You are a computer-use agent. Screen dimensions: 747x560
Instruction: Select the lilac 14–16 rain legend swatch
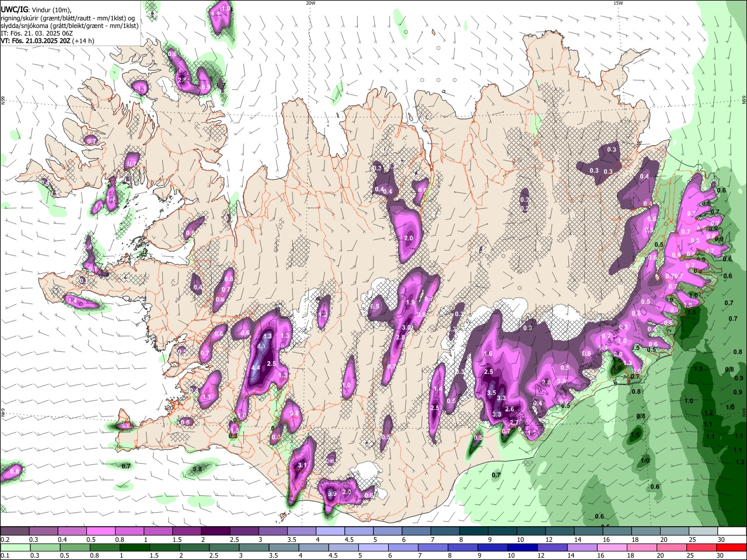coord(582,547)
